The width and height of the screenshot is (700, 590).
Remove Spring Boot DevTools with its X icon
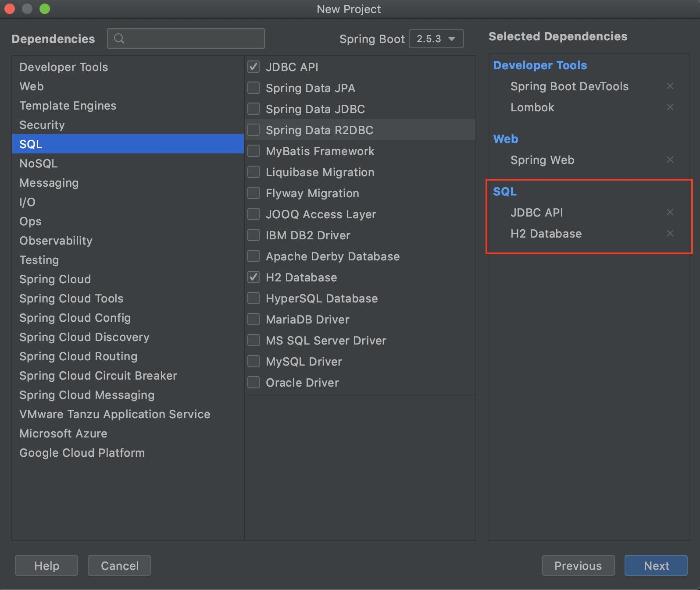pos(670,86)
